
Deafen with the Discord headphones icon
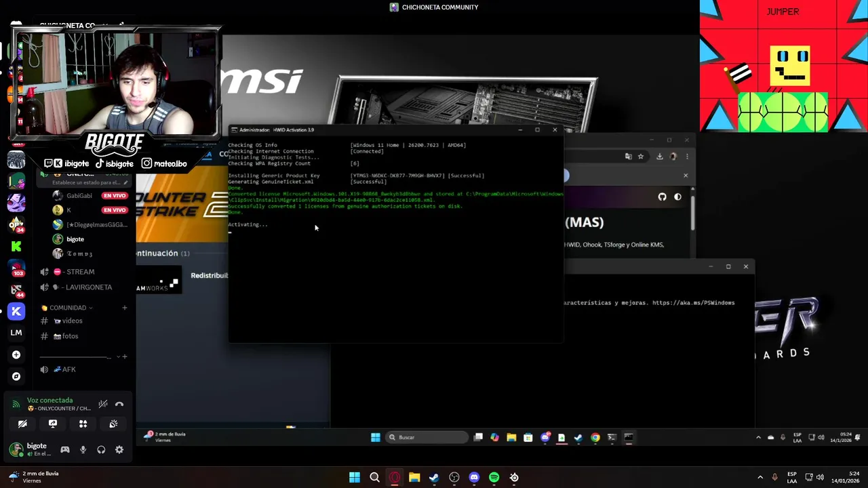(101, 449)
